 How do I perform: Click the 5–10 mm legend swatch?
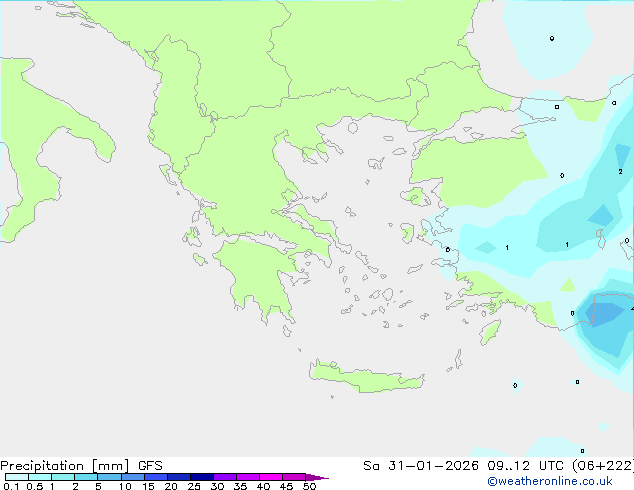pyautogui.click(x=109, y=477)
